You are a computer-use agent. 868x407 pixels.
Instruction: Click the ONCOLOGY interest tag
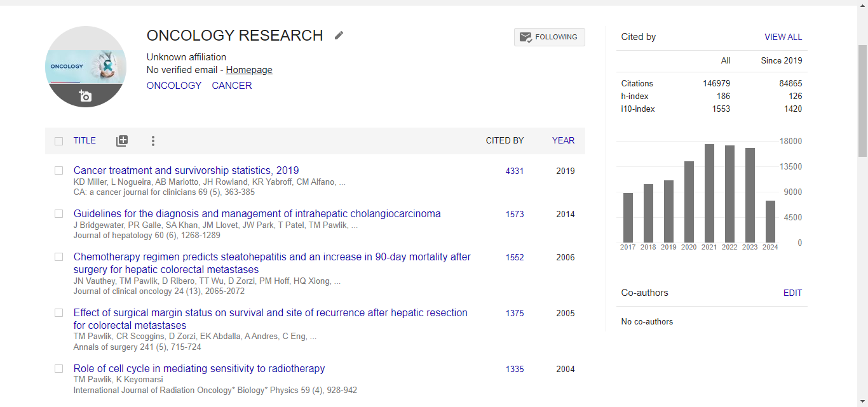point(173,86)
